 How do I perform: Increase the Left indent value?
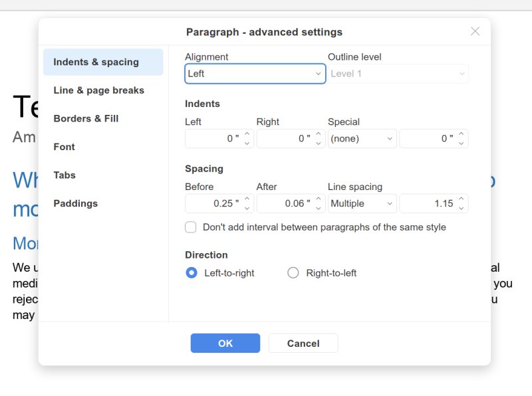247,134
